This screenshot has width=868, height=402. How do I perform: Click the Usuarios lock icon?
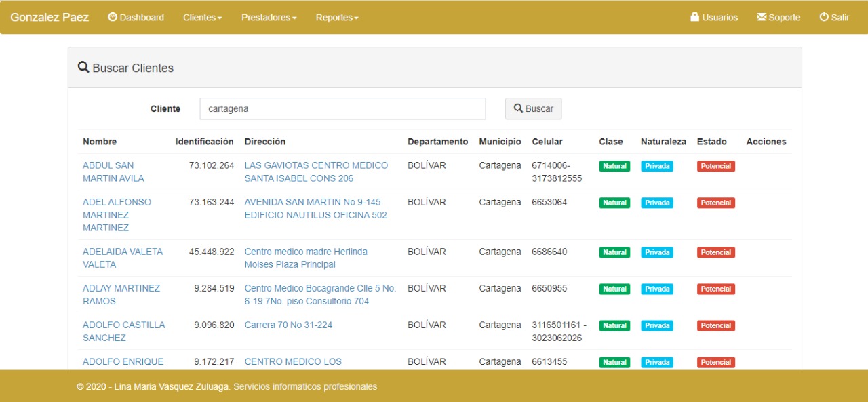tap(695, 18)
